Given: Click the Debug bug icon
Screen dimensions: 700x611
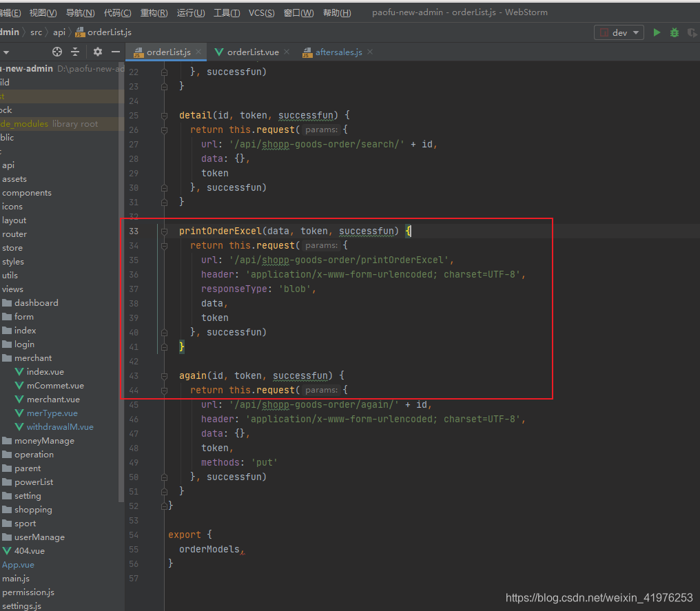Looking at the screenshot, I should (x=674, y=32).
